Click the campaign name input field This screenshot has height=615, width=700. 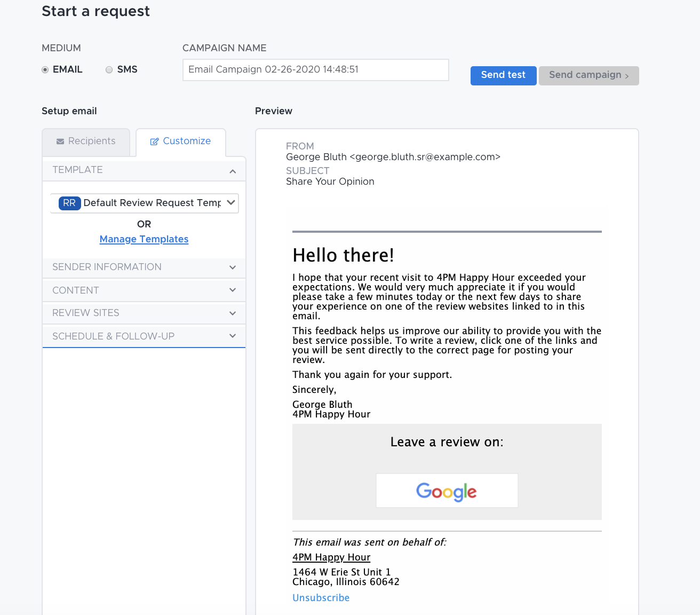point(315,69)
